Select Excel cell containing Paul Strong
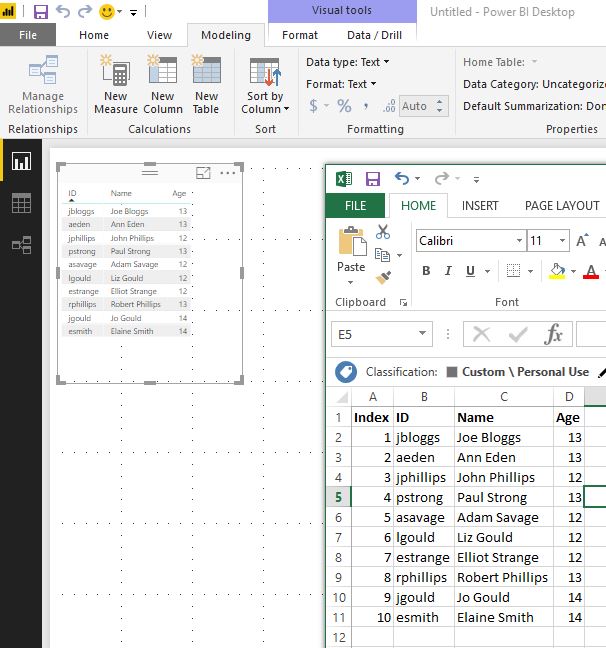Viewport: 606px width, 648px height. pyautogui.click(x=504, y=498)
